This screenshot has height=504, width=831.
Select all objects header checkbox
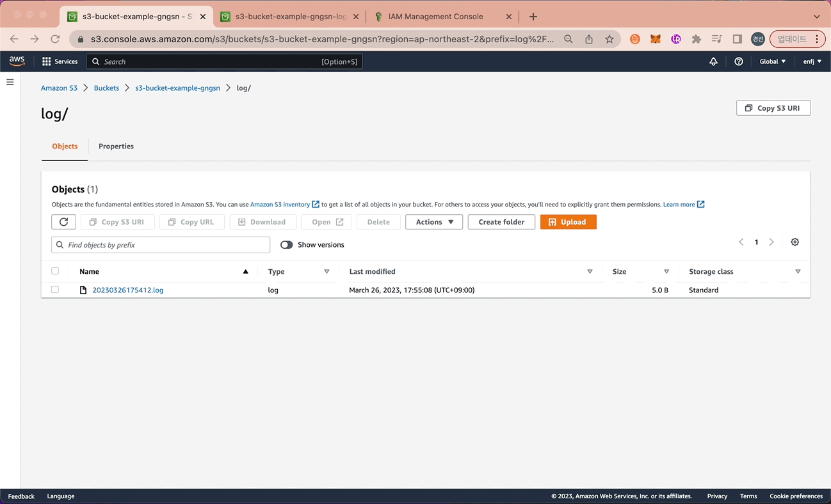(55, 271)
